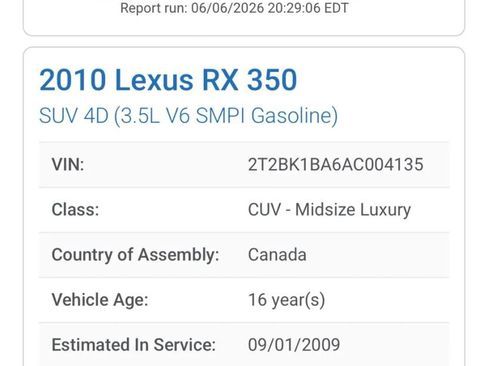
Task: Select the VIN number 2T2BK1BA6AC004135
Action: 336,164
